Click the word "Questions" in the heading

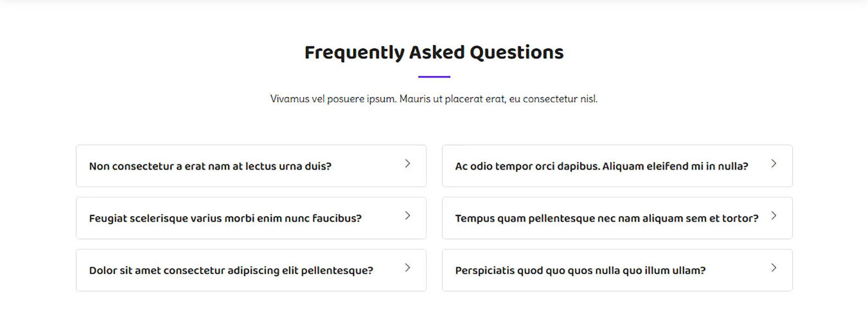516,52
